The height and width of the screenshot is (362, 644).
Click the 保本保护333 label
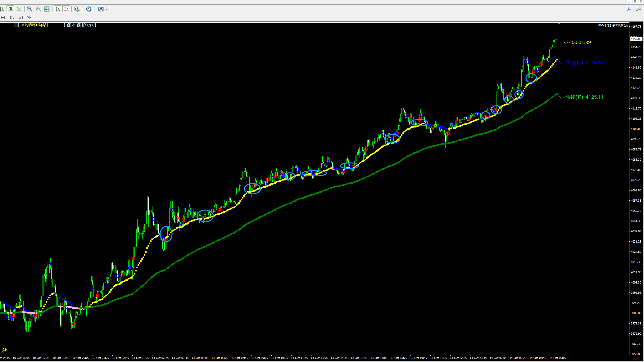[x=80, y=25]
